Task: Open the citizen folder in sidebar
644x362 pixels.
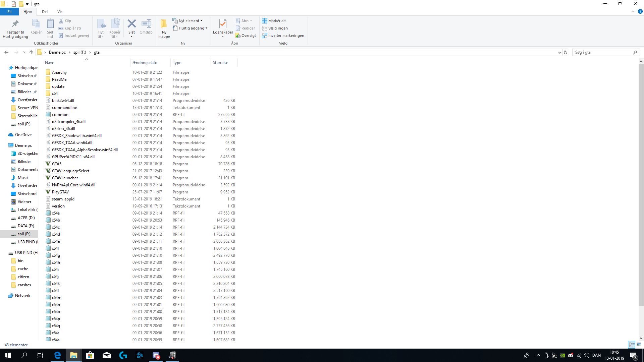Action: click(23, 277)
